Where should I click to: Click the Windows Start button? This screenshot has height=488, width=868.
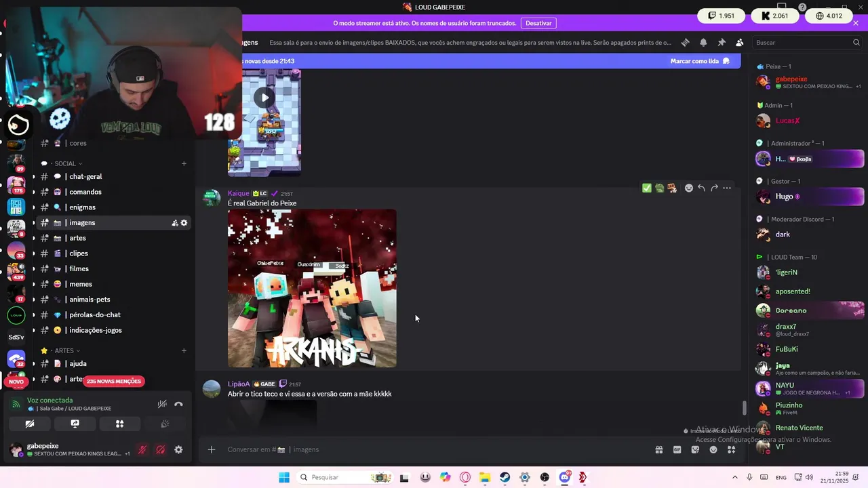(x=283, y=477)
